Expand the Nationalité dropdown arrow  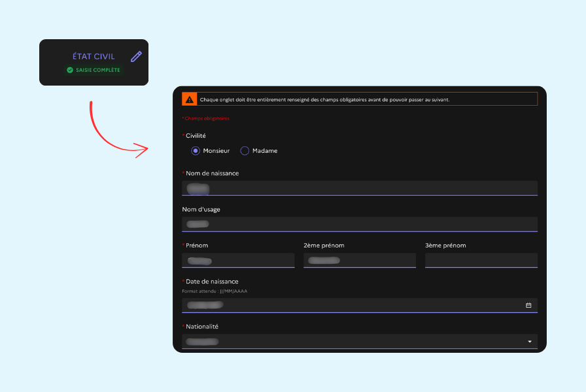[x=528, y=341]
